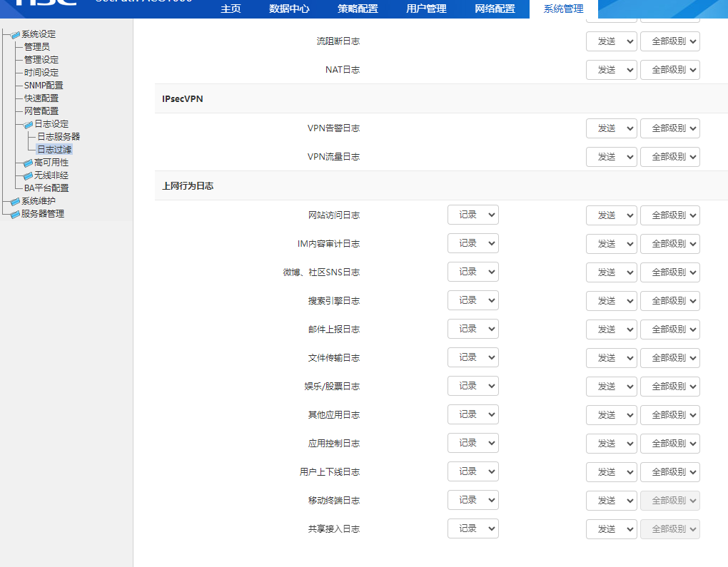Open 微博、社区SNS日志 发送 dropdown
Screen dimensions: 728x567
[611, 272]
